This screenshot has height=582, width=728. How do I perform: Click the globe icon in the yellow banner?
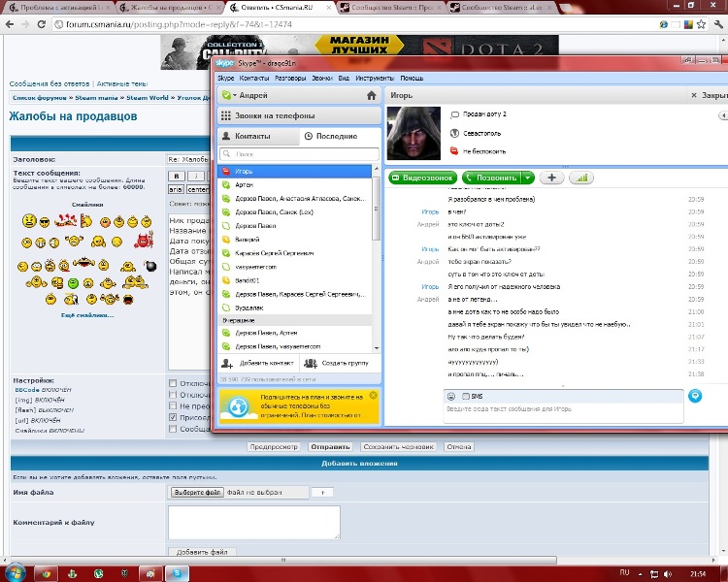(238, 407)
